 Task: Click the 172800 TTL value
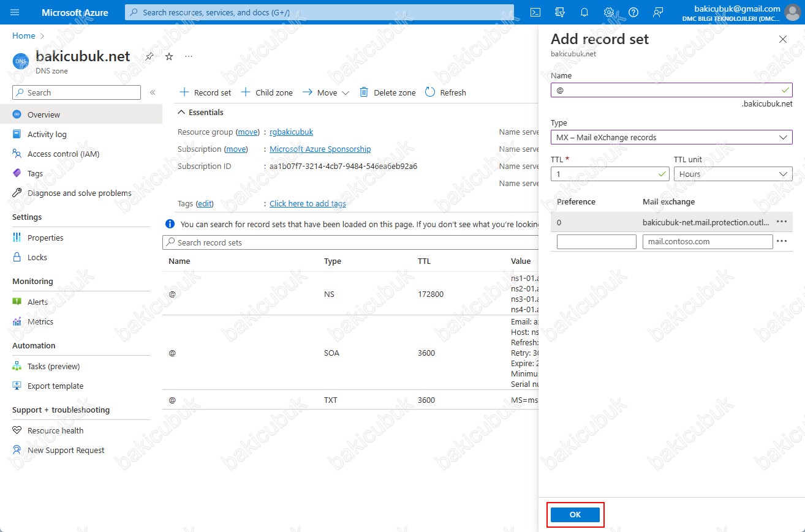(431, 294)
